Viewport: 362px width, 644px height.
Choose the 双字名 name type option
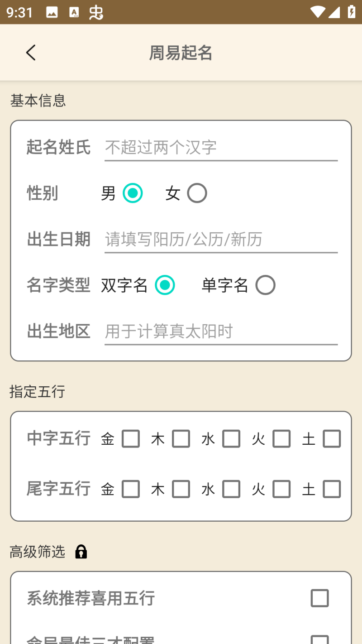[x=165, y=285]
